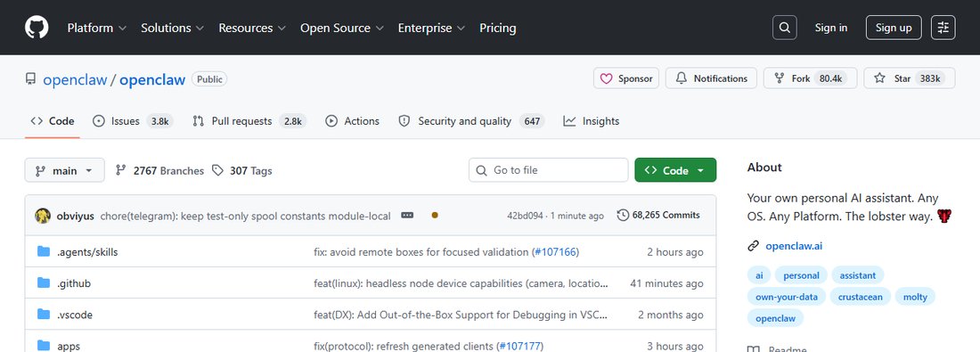Image resolution: width=980 pixels, height=352 pixels.
Task: Select the own-your-data topic tag
Action: point(787,297)
